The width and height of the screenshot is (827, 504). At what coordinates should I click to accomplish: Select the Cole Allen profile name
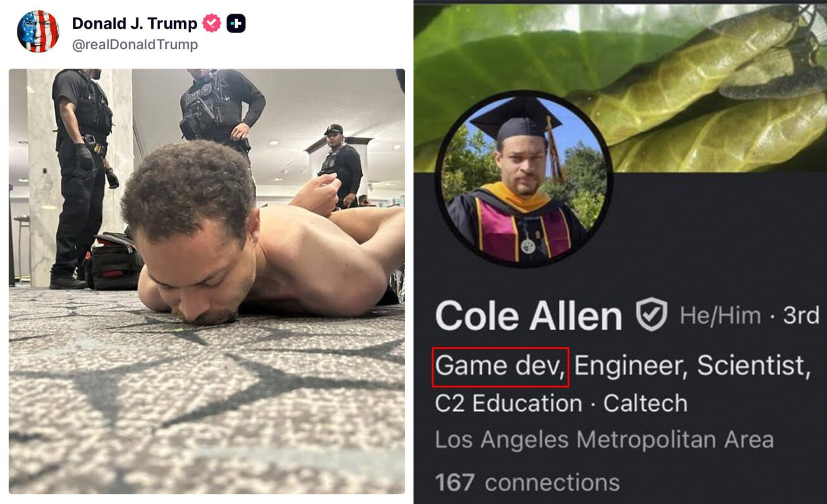pos(529,315)
